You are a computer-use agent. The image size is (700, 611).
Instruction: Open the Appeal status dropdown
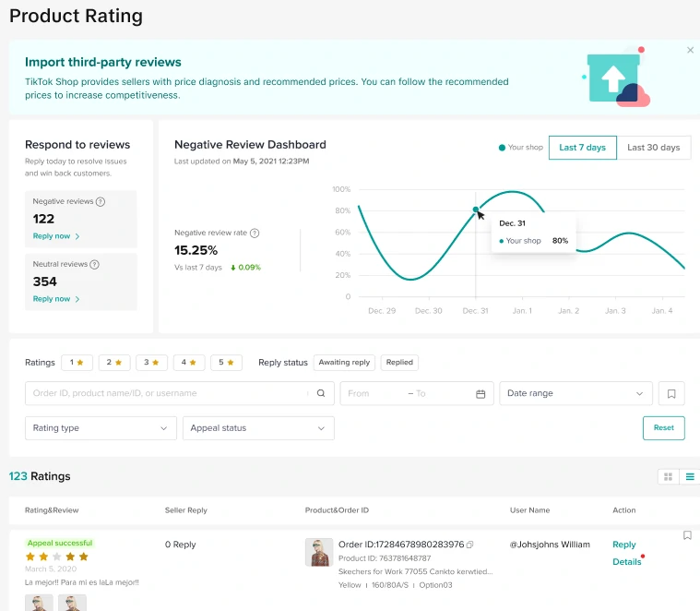click(x=258, y=428)
